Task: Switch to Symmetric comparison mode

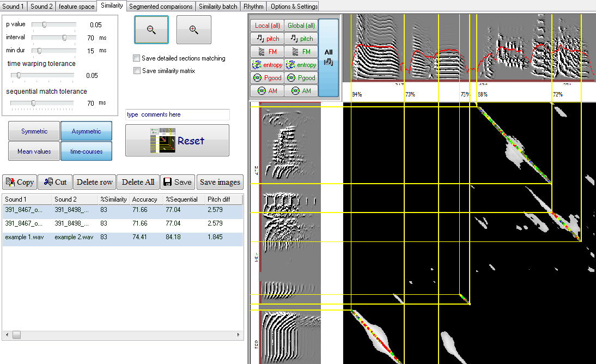Action: pos(34,131)
